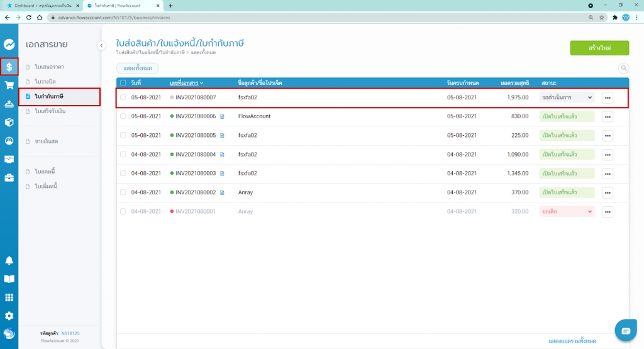Click the search magnifier above the table
644x349 pixels.
623,68
